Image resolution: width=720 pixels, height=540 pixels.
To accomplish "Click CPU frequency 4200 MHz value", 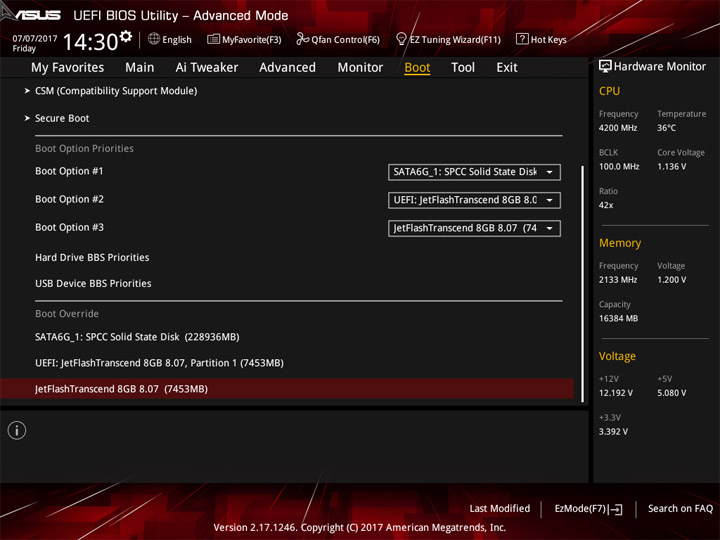I will (618, 128).
